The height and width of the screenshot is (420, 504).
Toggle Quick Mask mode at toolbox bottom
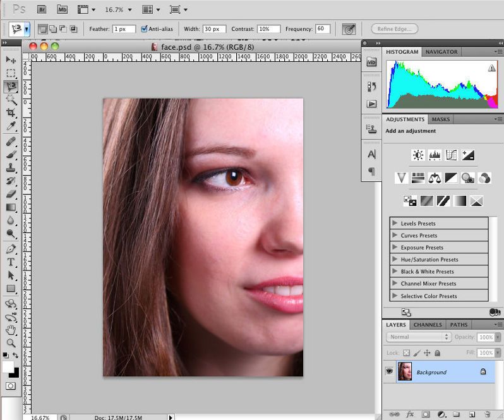click(11, 385)
